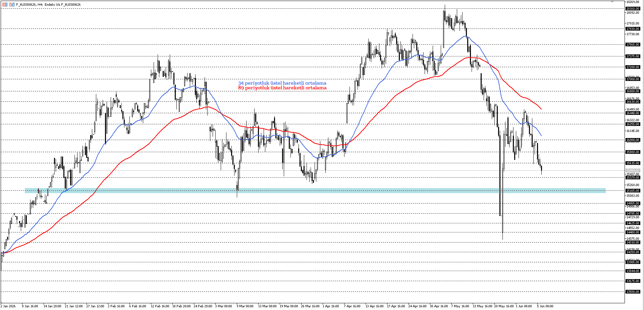Click the 15260.00 scale value
This screenshot has width=644, height=310.
click(633, 185)
